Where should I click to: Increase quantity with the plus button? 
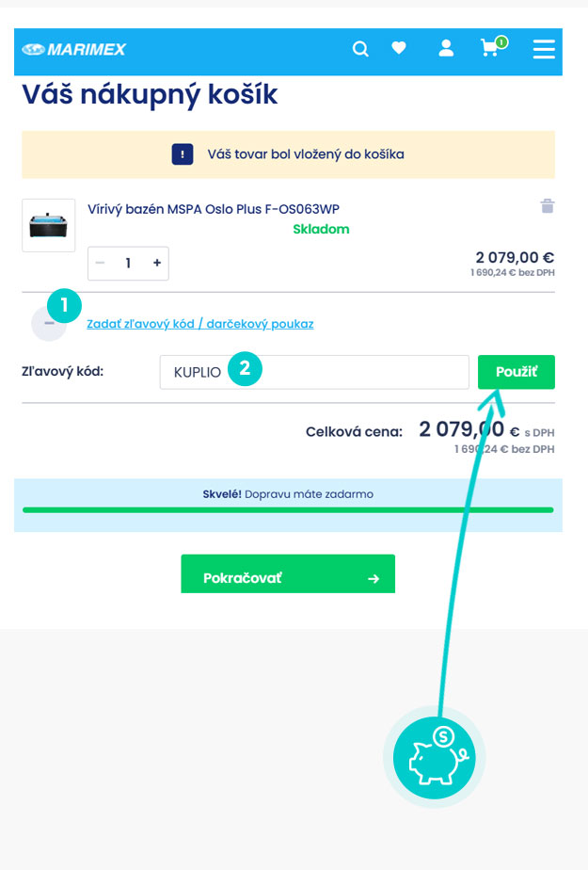156,264
